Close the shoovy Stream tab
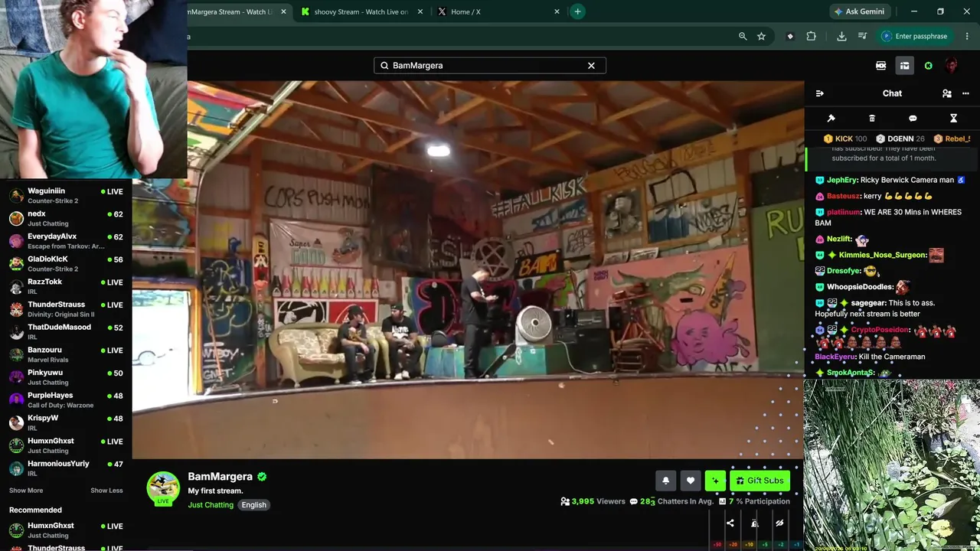 tap(420, 11)
